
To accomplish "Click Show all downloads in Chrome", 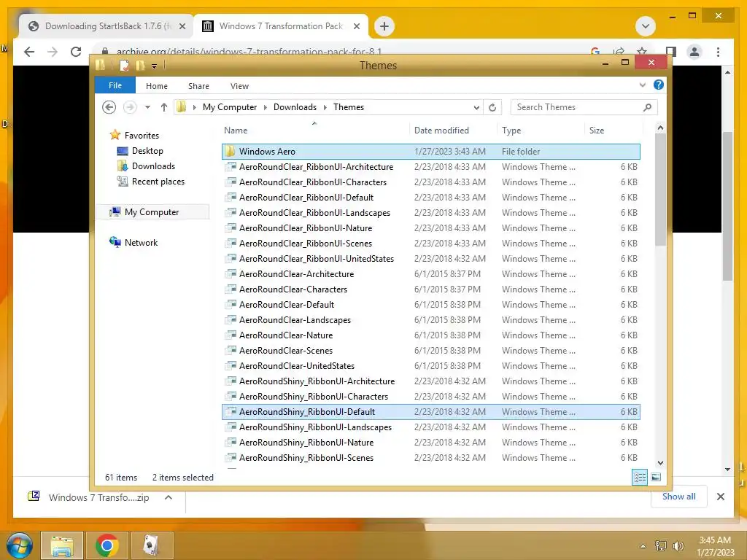I will (x=679, y=497).
